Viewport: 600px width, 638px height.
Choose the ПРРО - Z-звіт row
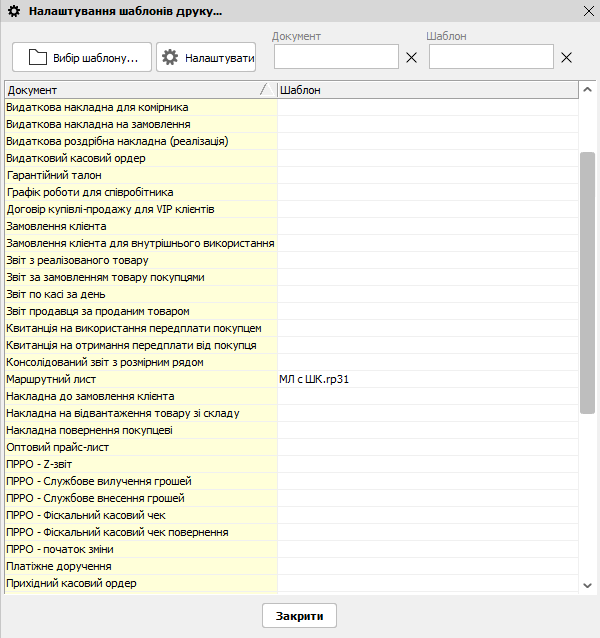(x=140, y=464)
